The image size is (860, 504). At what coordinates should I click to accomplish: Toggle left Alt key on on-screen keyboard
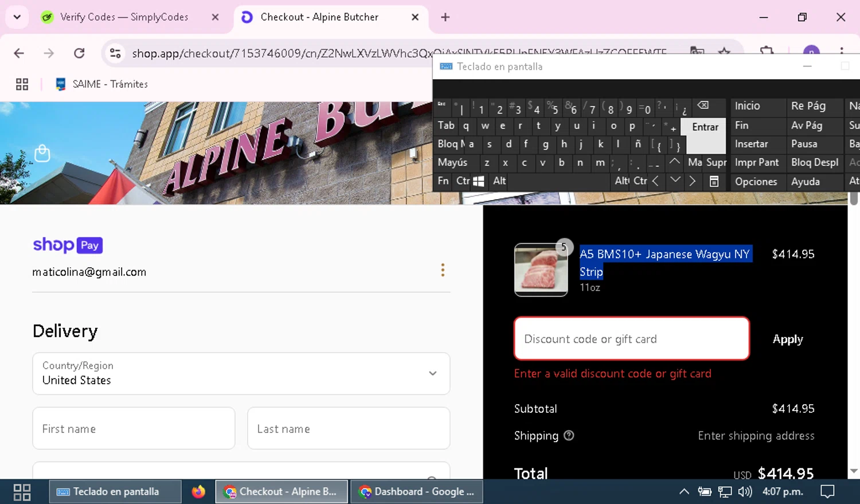click(x=499, y=181)
